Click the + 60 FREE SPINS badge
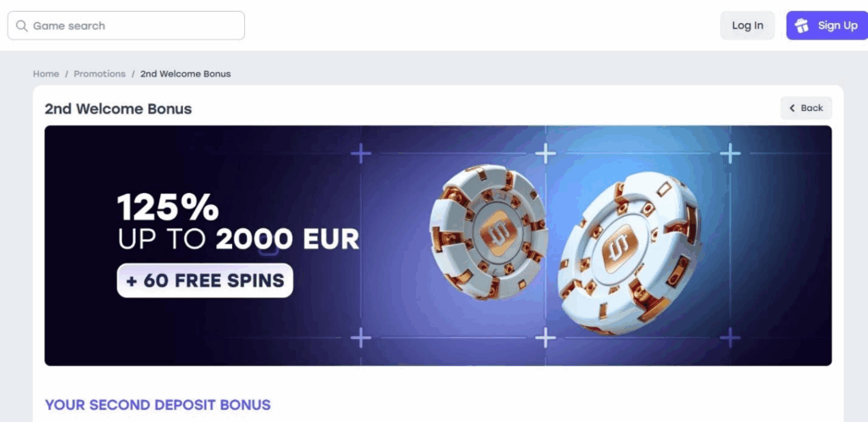 tap(205, 280)
